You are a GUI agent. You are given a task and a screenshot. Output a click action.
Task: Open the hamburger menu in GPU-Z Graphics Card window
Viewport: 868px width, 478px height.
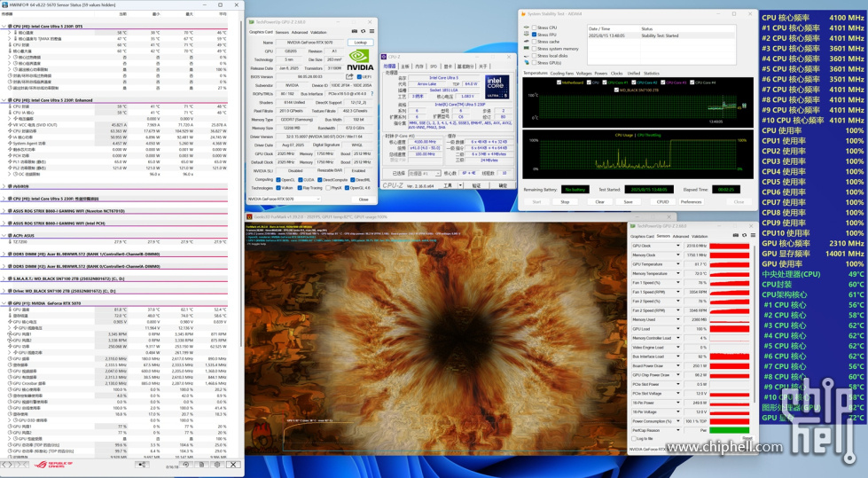pos(371,32)
